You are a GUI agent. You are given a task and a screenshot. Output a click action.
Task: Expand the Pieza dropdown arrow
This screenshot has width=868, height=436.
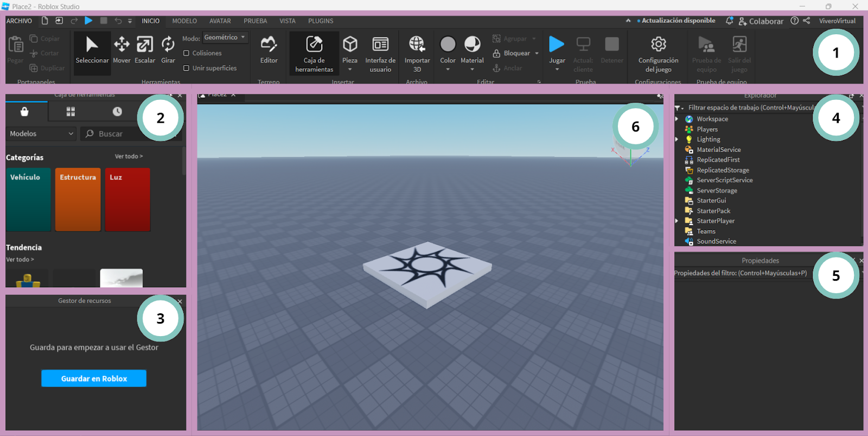point(350,69)
